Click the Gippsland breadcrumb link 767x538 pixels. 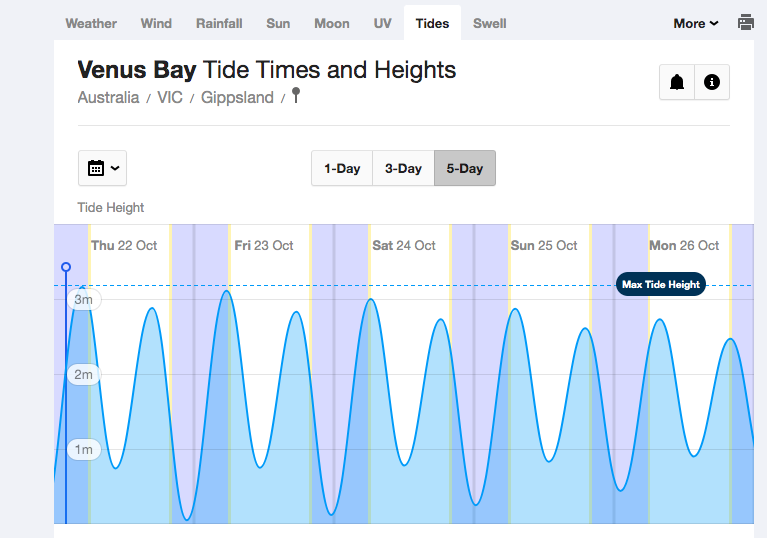pyautogui.click(x=237, y=98)
